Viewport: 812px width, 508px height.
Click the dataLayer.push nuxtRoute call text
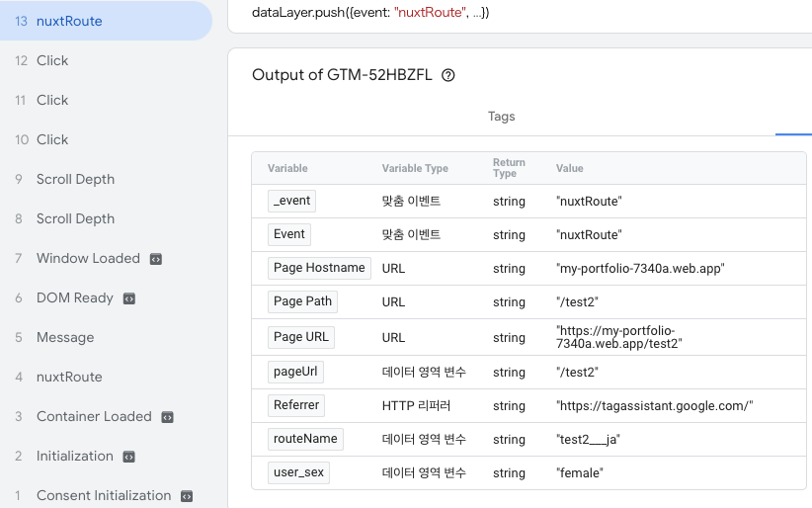(x=370, y=12)
